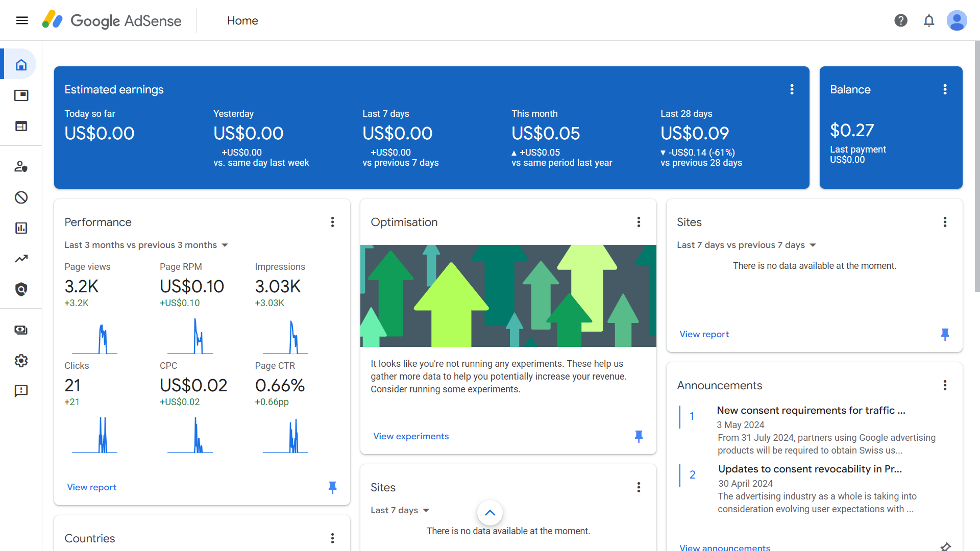Screen dimensions: 980x551
Task: Toggle the pin on the Sites card
Action: point(945,334)
